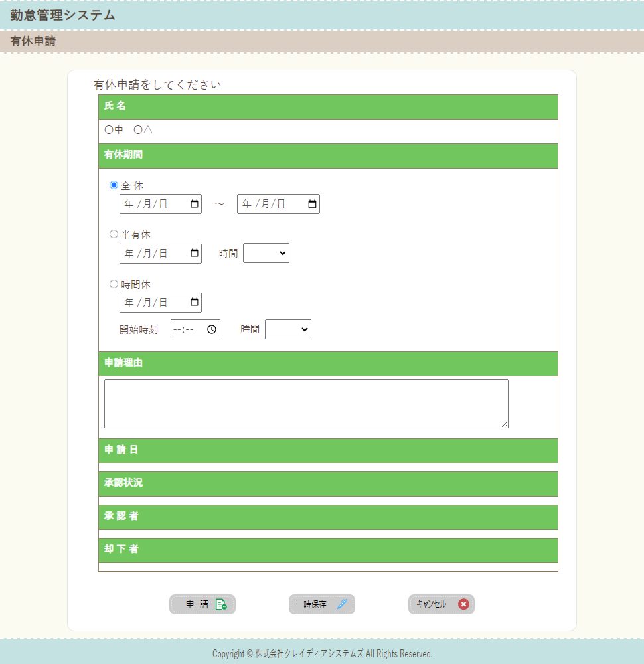
Task: Select the 半有休 radio button
Action: [114, 234]
